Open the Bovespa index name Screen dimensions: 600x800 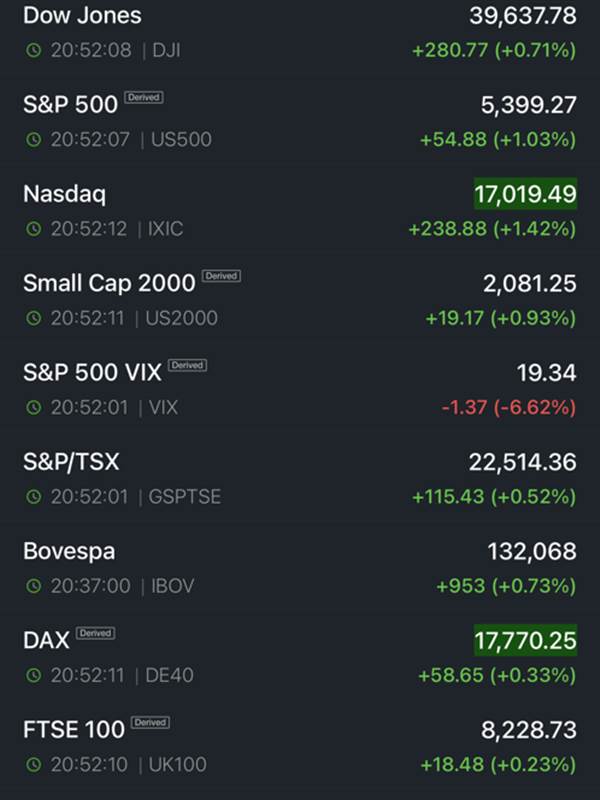point(69,552)
